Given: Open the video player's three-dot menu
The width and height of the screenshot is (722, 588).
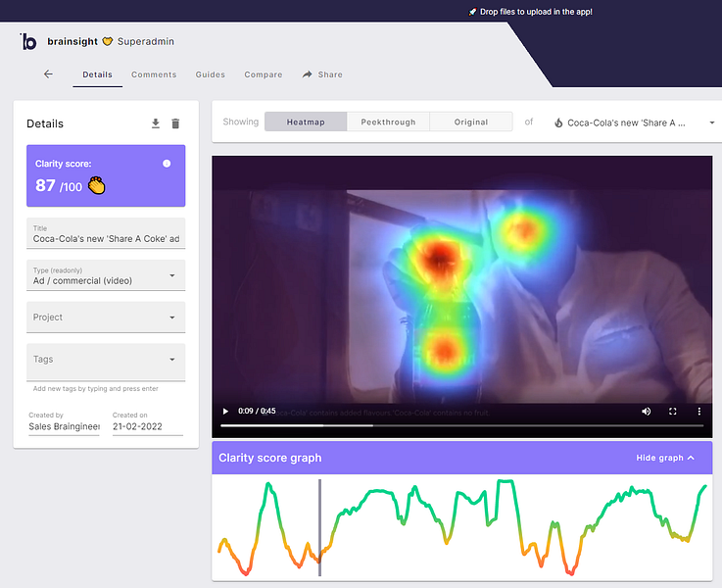Looking at the screenshot, I should pos(698,412).
